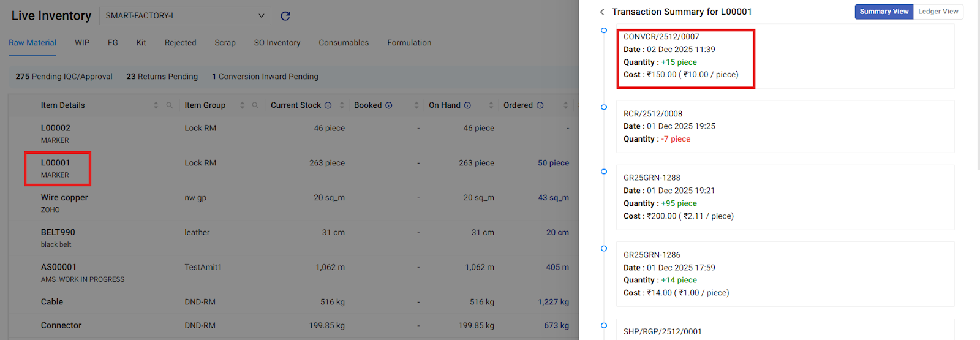The width and height of the screenshot is (980, 340).
Task: Click the 275 Pending IQC/Approval link
Action: tap(64, 77)
